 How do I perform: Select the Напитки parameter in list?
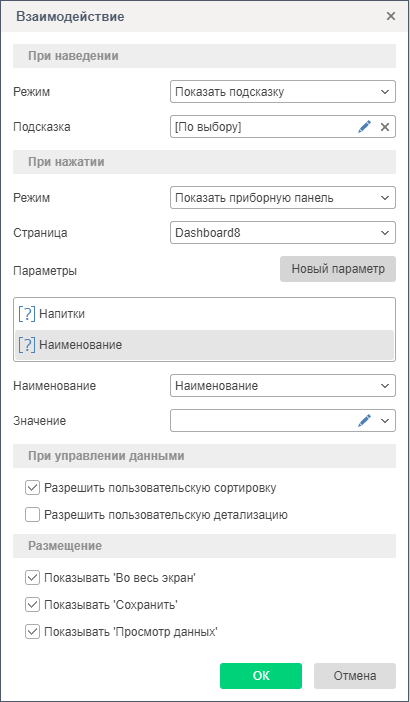tap(205, 314)
